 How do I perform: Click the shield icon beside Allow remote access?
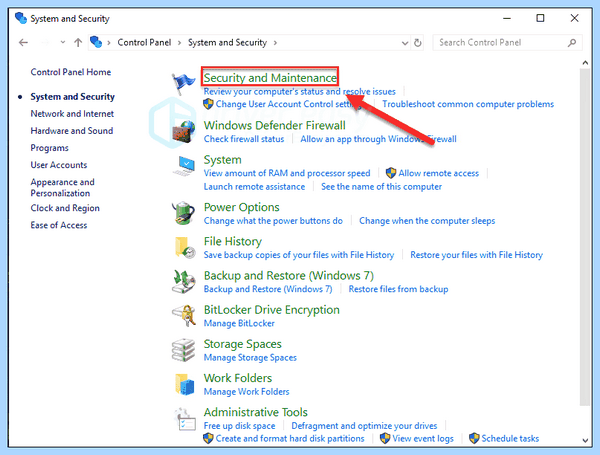click(391, 173)
